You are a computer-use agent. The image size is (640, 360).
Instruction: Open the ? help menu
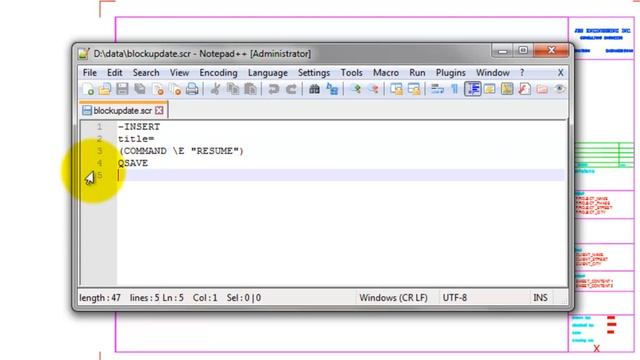tap(522, 73)
